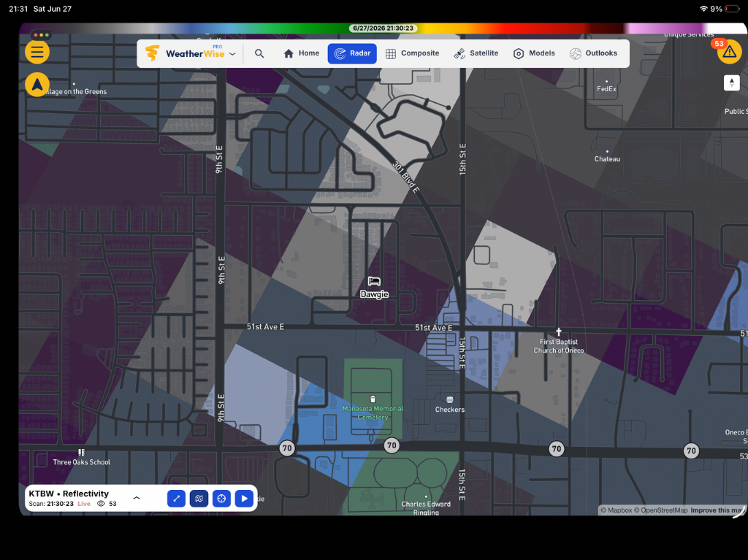Select the Radar tab

(x=352, y=53)
